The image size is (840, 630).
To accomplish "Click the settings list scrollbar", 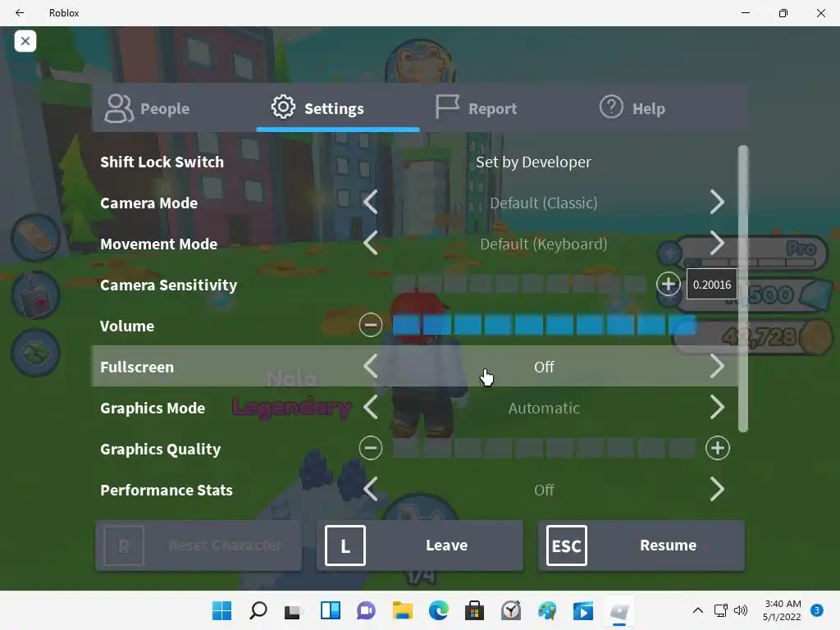I will [743, 288].
